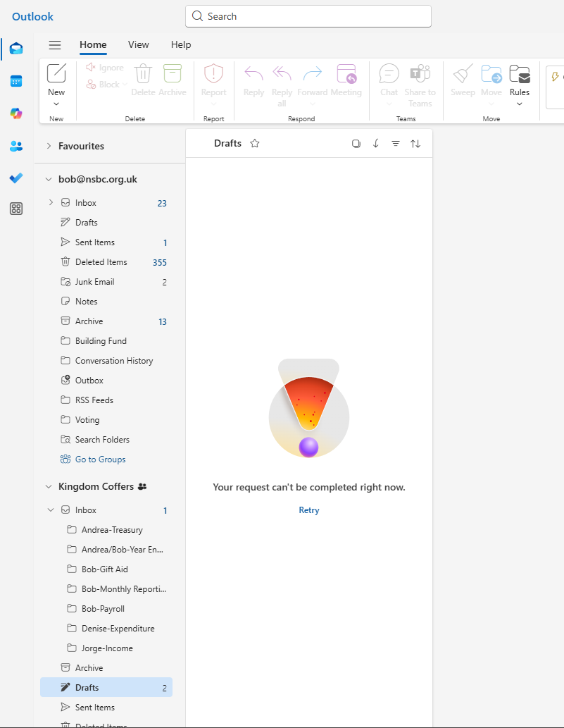Screen dimensions: 564x728
Task: Add Drafts to favourites star
Action: tap(255, 144)
